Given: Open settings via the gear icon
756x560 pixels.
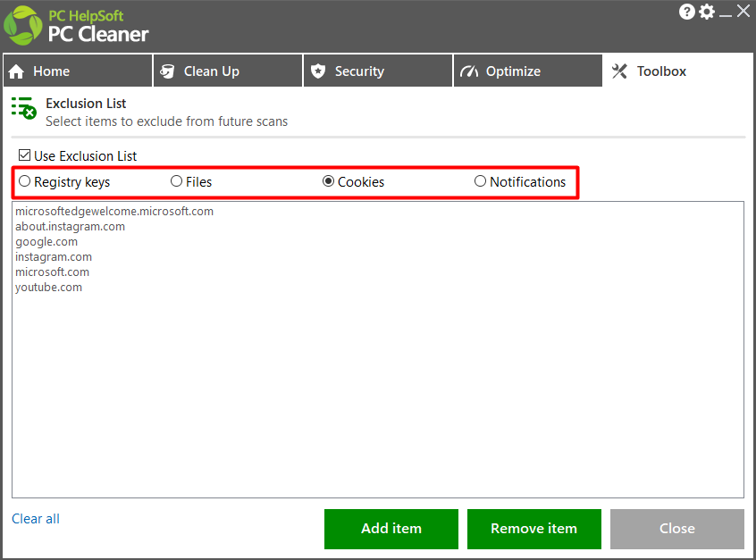Looking at the screenshot, I should point(707,12).
